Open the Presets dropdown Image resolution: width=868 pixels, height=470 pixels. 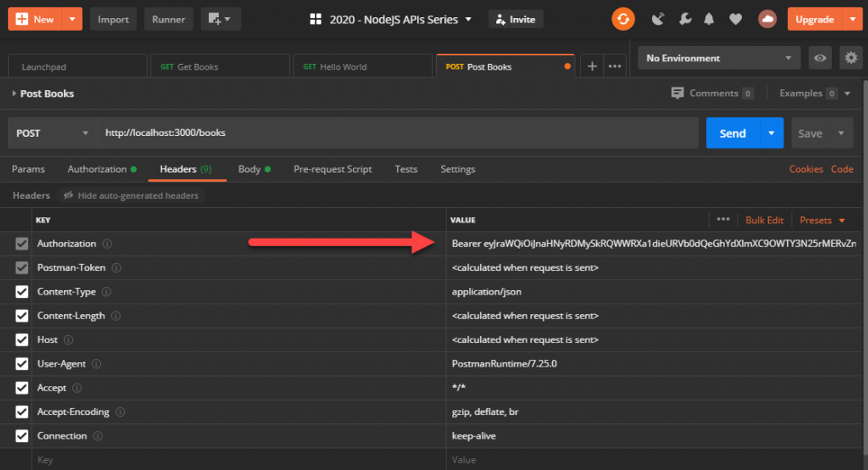[x=822, y=220]
